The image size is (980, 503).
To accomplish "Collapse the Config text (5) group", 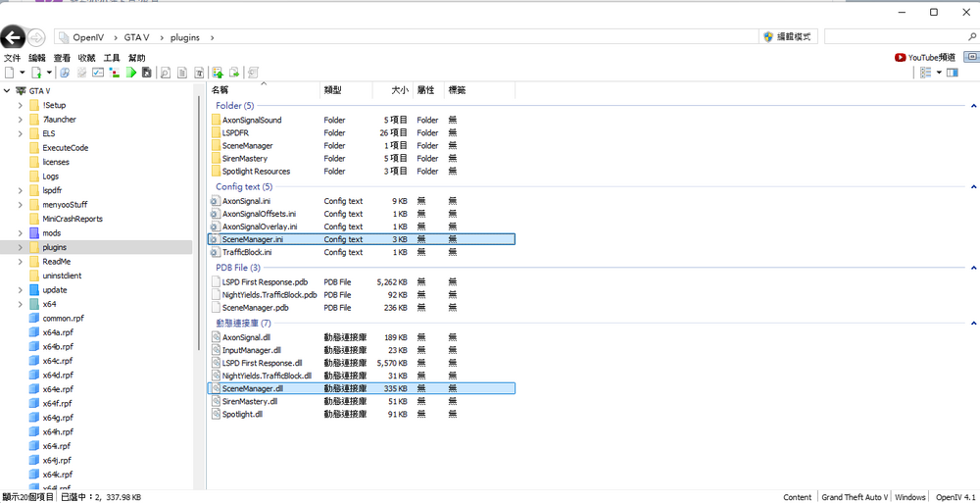I will tap(974, 186).
